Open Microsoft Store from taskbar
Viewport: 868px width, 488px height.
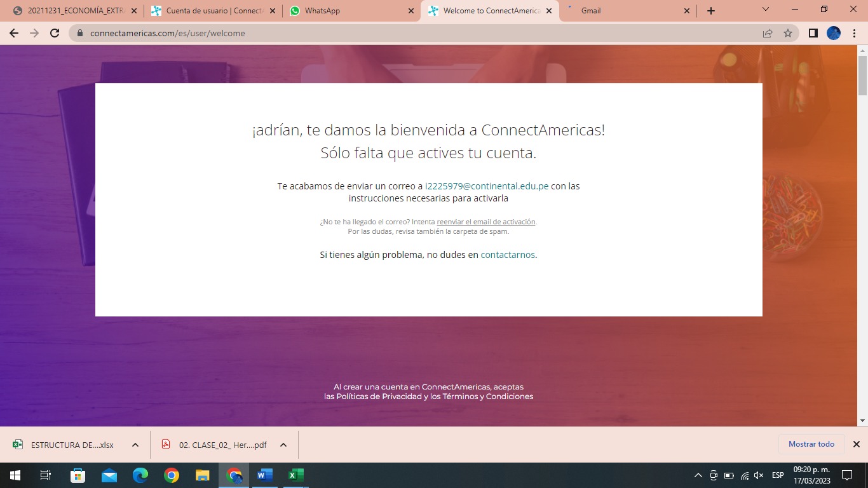click(x=78, y=475)
